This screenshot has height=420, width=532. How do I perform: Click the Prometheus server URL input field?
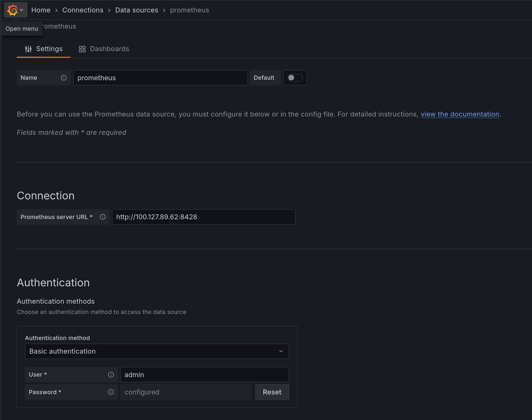pos(203,217)
